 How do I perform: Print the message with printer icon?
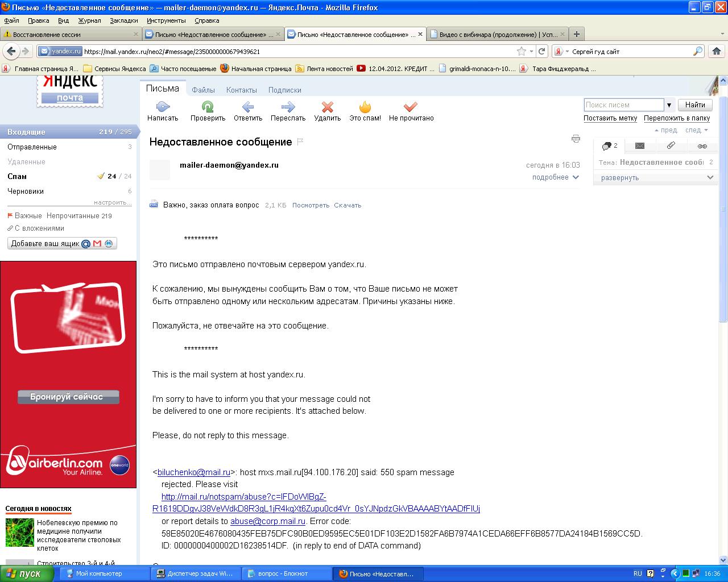click(x=576, y=138)
